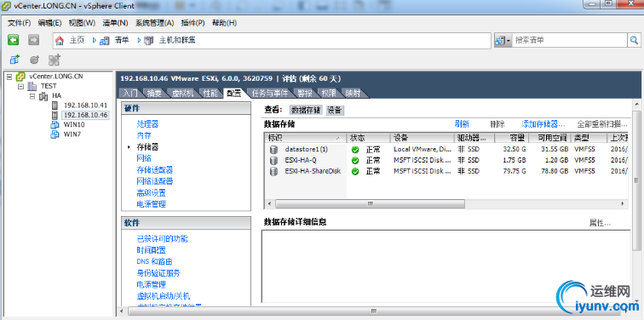Click the search magnifier button

(x=634, y=40)
